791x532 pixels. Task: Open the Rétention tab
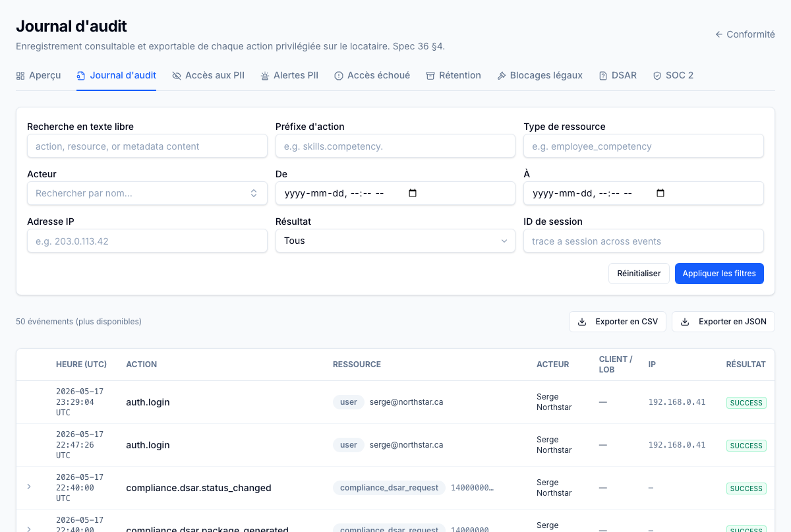[454, 75]
